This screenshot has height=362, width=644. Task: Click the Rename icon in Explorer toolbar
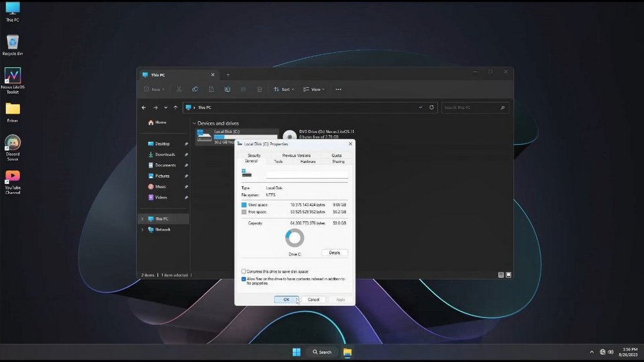pos(227,89)
